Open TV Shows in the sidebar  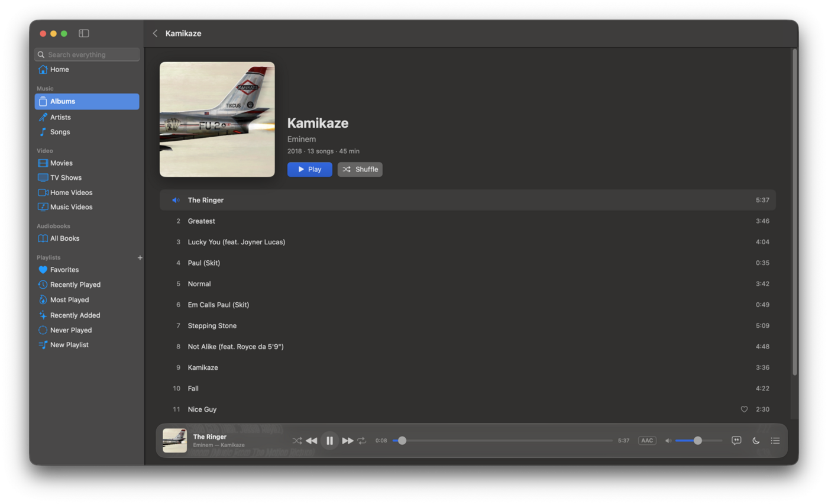(x=87, y=178)
